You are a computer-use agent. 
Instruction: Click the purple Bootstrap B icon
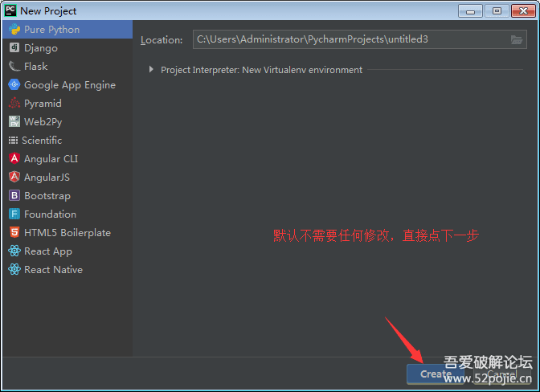[x=14, y=195]
